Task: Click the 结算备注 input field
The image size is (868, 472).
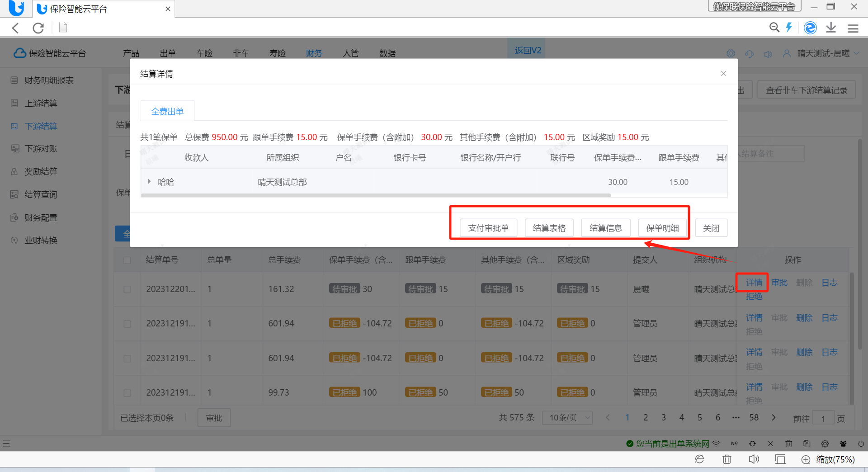Action: (x=771, y=153)
